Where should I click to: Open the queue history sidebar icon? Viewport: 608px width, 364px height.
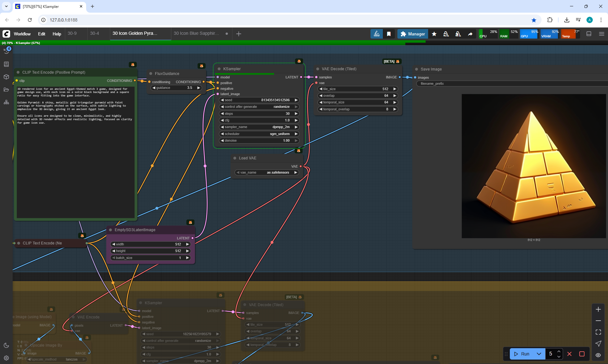point(6,51)
